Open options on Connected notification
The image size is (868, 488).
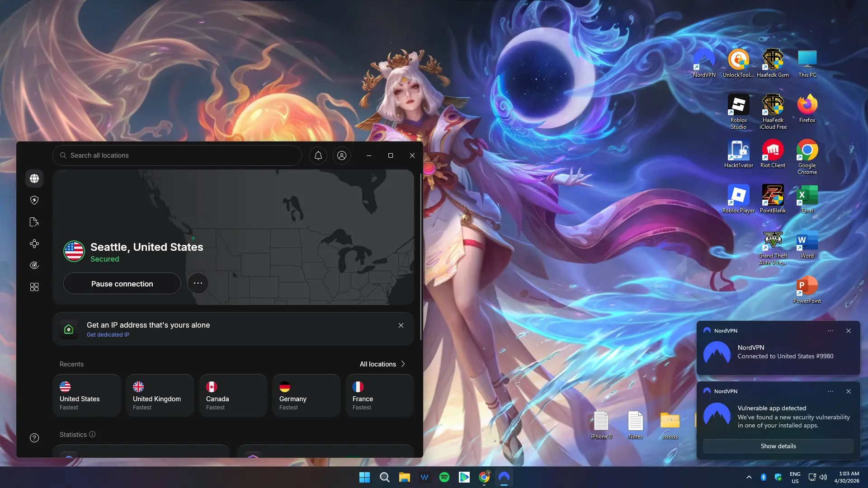click(x=830, y=331)
